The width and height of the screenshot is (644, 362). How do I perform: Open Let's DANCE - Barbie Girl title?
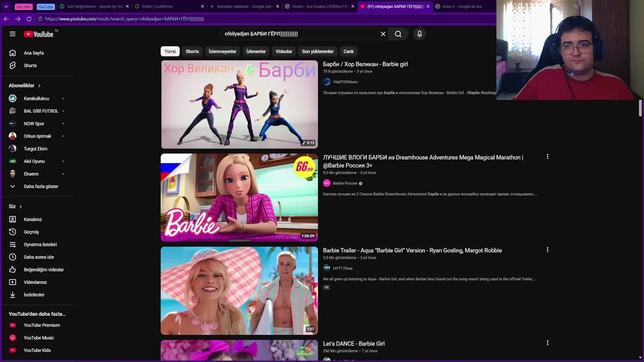pos(354,344)
